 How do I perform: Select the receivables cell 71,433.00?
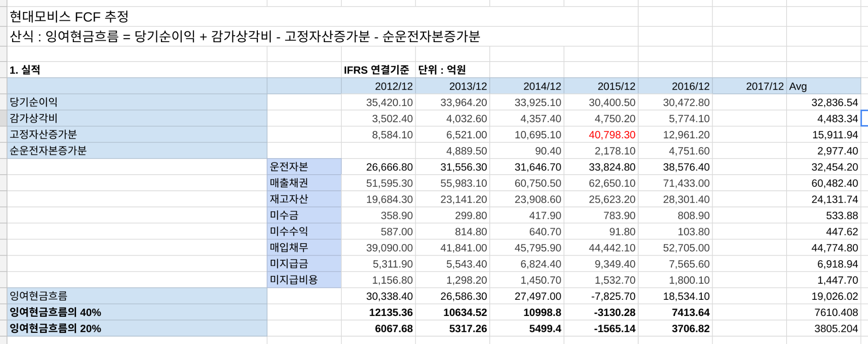[x=675, y=183]
